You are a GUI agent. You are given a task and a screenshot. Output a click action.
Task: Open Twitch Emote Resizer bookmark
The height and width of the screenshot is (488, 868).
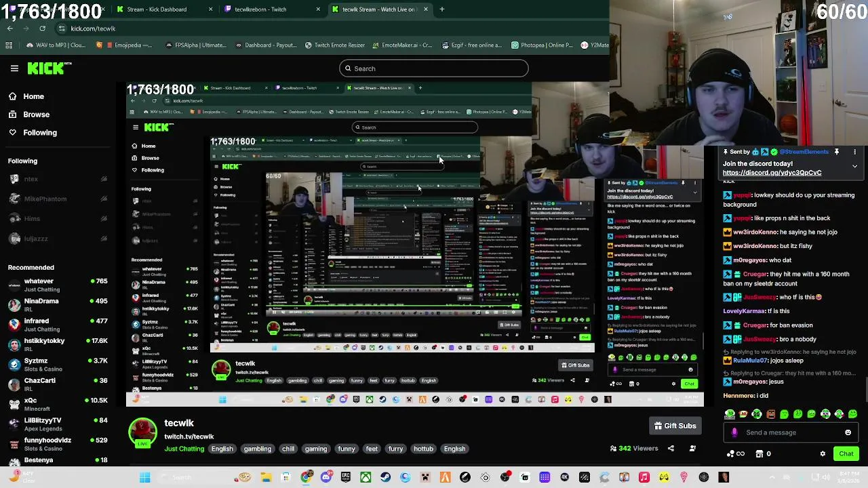pos(336,45)
